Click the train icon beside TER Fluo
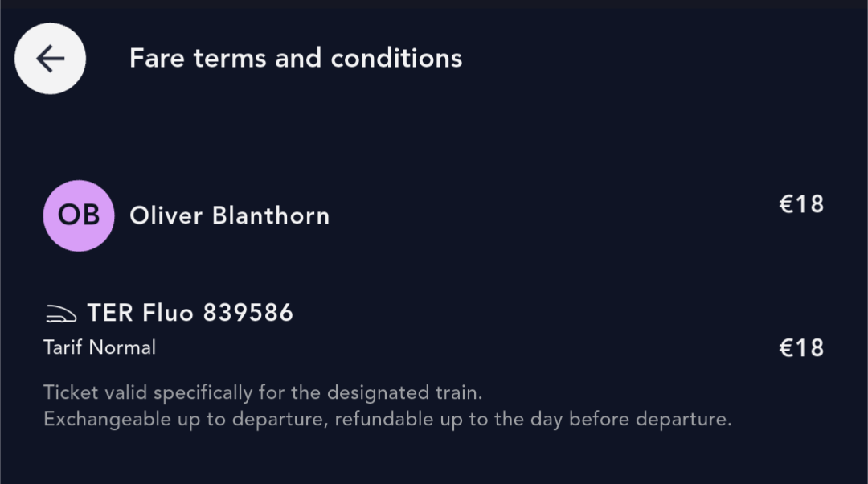This screenshot has width=868, height=484. 61,314
